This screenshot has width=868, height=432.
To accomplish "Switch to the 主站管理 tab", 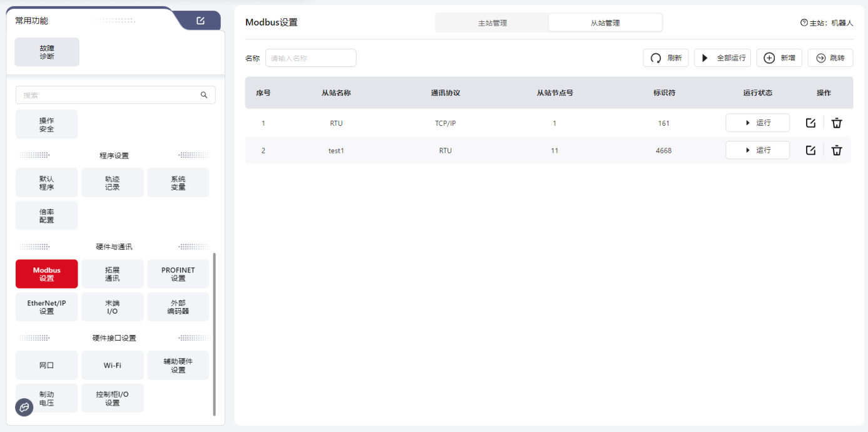I will (x=492, y=23).
